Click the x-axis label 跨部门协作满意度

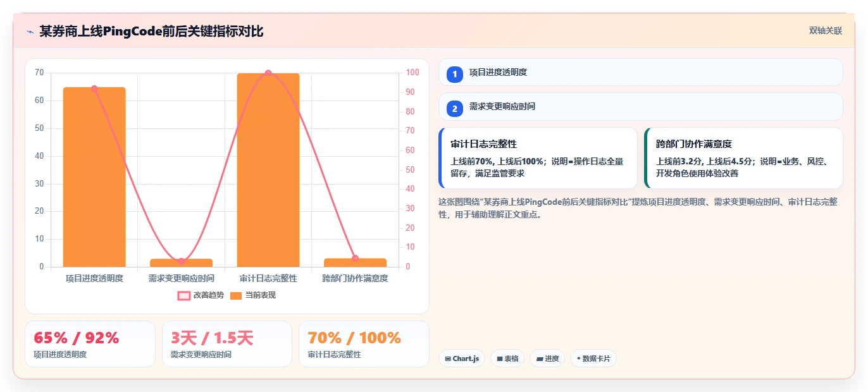coord(355,278)
